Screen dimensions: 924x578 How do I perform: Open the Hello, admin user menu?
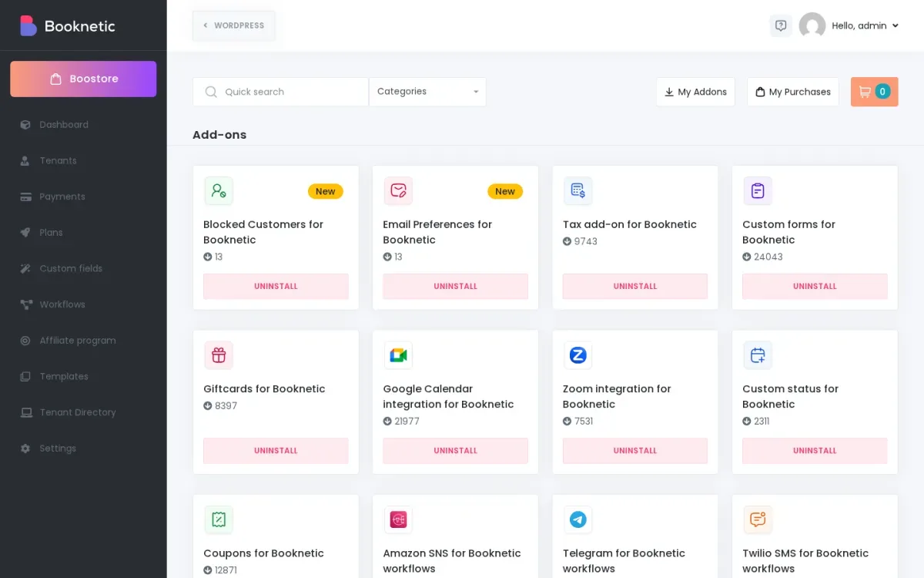[x=865, y=25]
